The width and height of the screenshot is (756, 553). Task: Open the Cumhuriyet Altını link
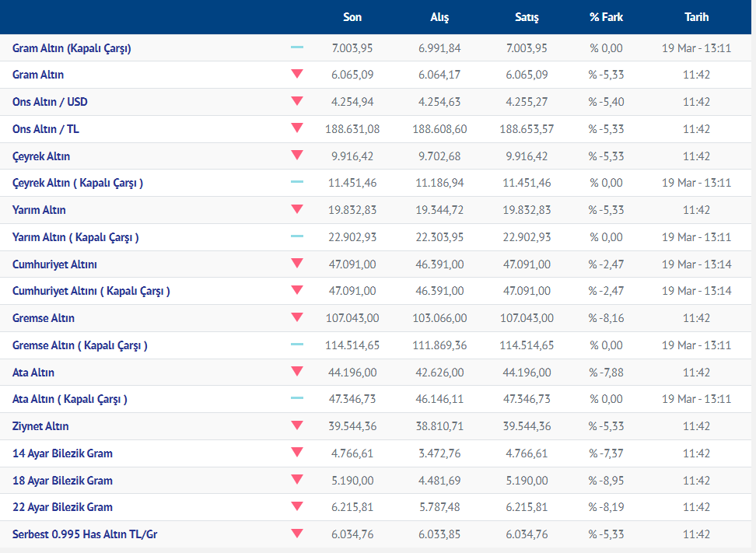54,264
